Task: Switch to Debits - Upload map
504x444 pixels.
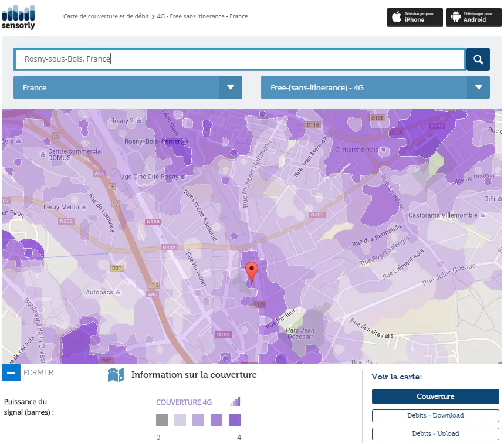Action: [x=435, y=433]
